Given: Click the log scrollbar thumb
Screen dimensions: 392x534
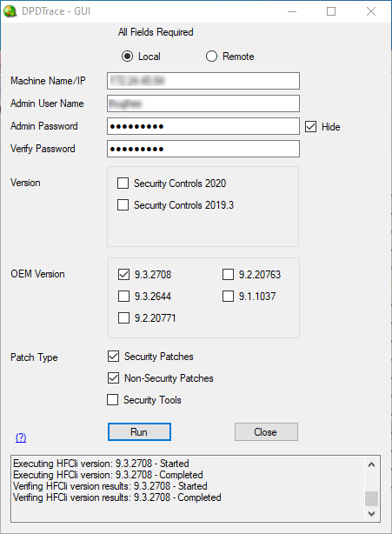Looking at the screenshot, I should pyautogui.click(x=372, y=499).
